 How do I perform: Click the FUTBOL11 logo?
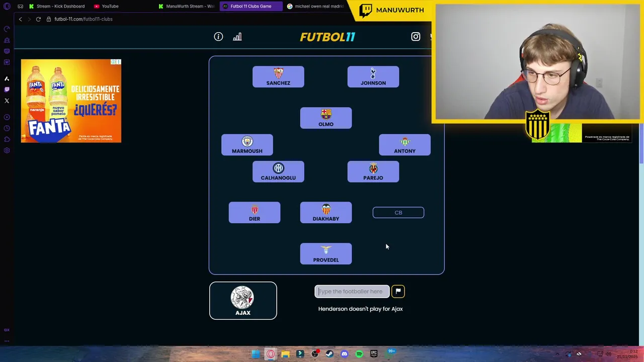point(328,37)
